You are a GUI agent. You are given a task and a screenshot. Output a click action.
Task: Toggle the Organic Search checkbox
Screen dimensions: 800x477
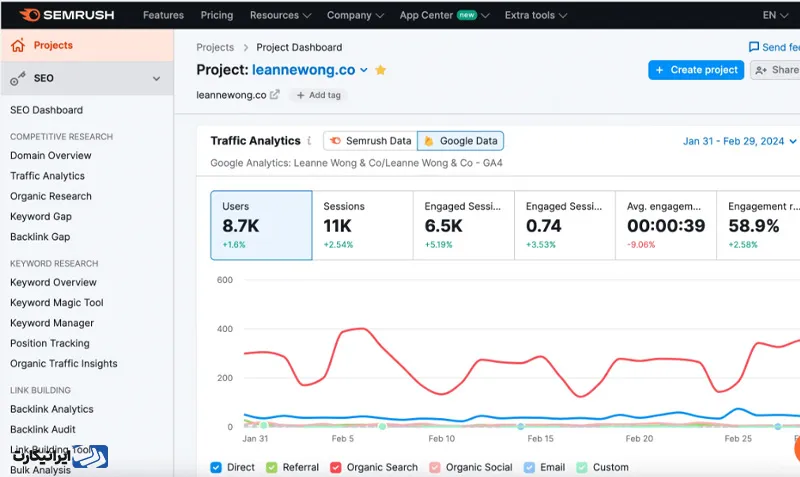335,467
